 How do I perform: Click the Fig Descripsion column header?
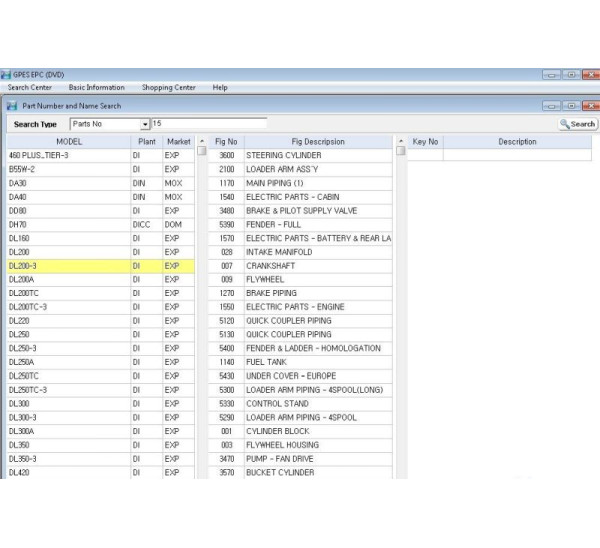[x=317, y=142]
